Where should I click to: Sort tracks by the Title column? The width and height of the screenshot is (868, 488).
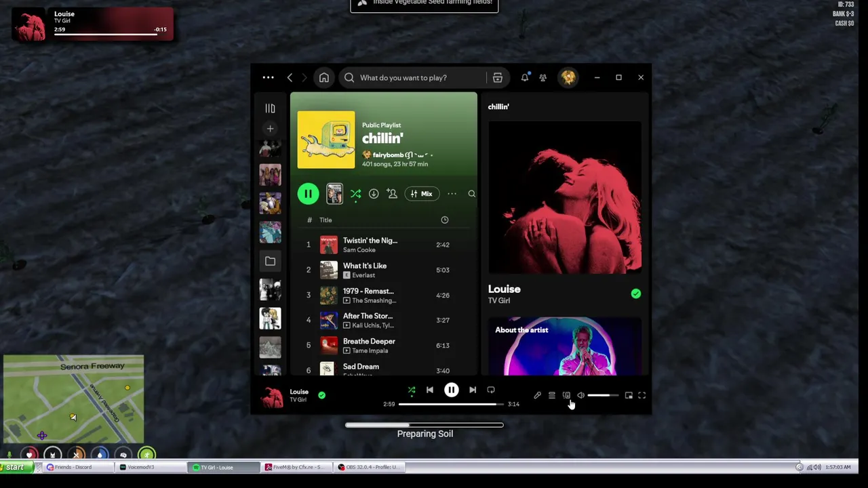(x=325, y=220)
